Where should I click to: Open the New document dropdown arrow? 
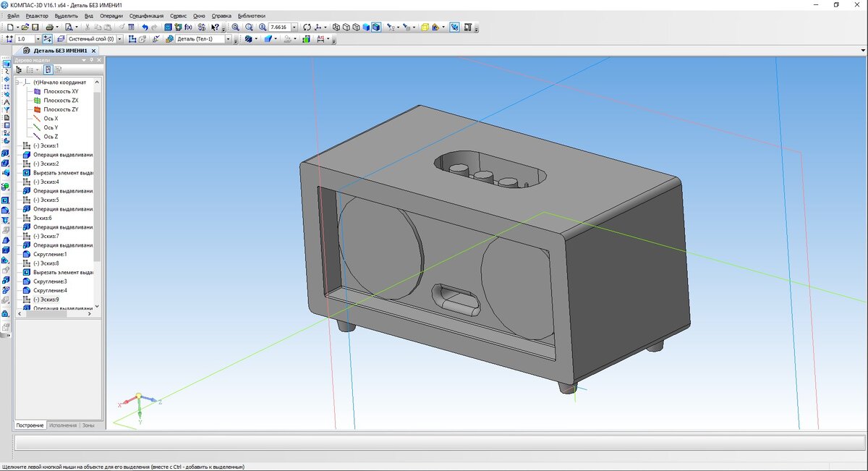(17, 27)
